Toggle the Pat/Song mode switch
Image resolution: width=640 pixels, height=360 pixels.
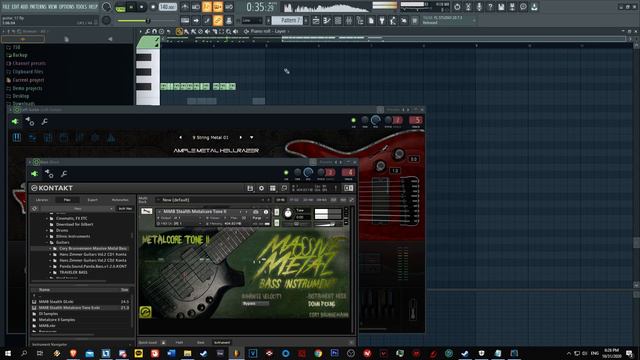coord(120,7)
